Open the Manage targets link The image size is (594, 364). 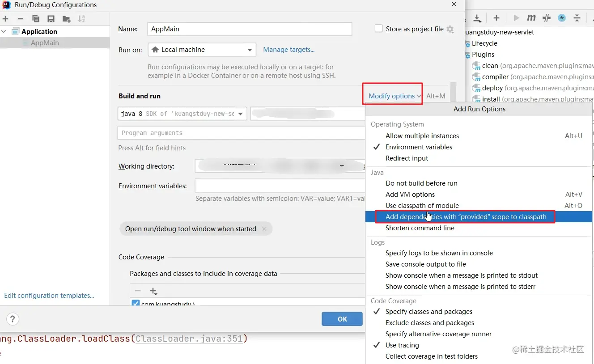click(289, 50)
